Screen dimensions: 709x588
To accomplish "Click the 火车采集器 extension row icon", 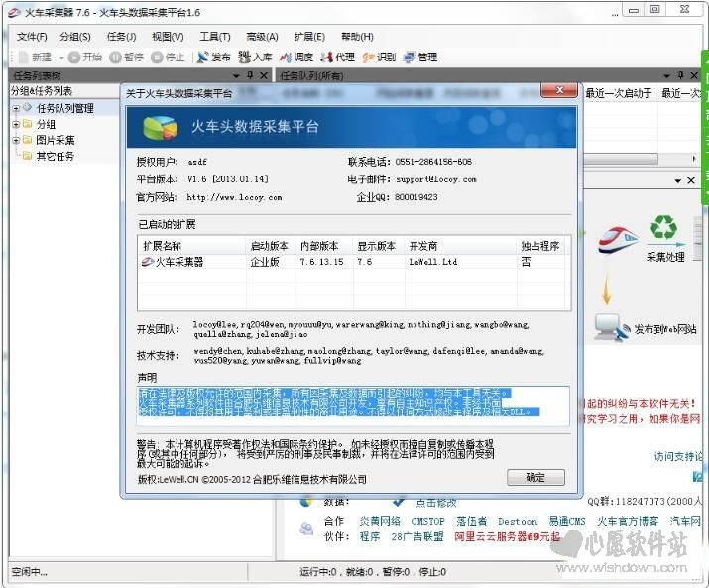I will 148,262.
